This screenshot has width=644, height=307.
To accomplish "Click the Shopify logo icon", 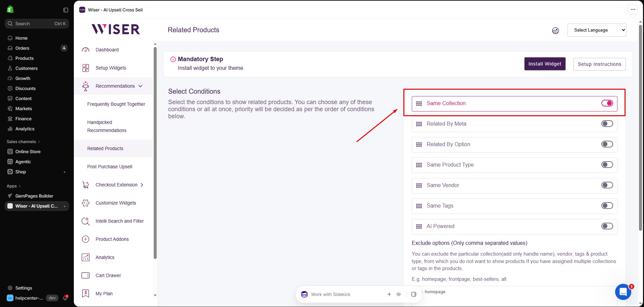I will (x=10, y=9).
